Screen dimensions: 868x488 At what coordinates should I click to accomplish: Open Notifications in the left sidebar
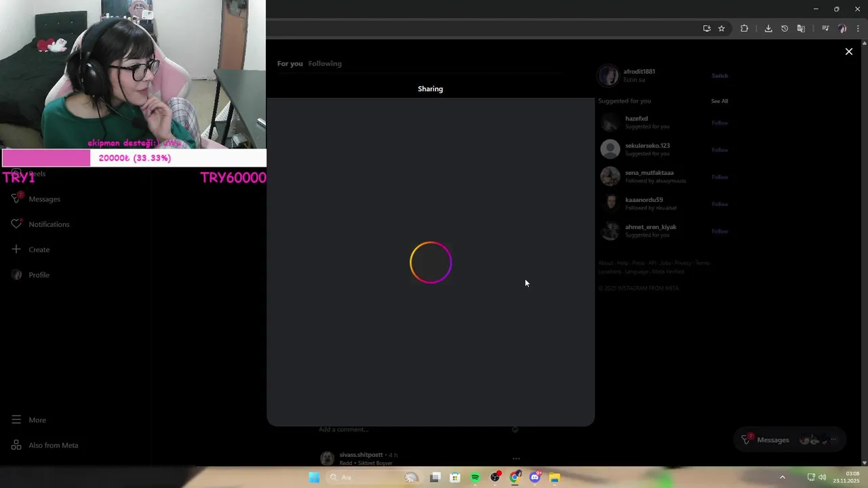tap(41, 224)
